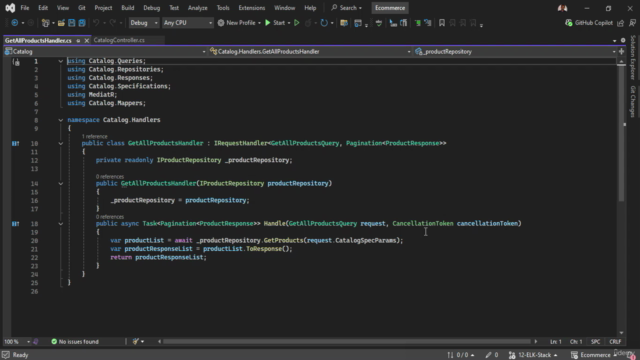Open the Tools menu
Image resolution: width=640 pixels, height=360 pixels.
click(x=223, y=8)
